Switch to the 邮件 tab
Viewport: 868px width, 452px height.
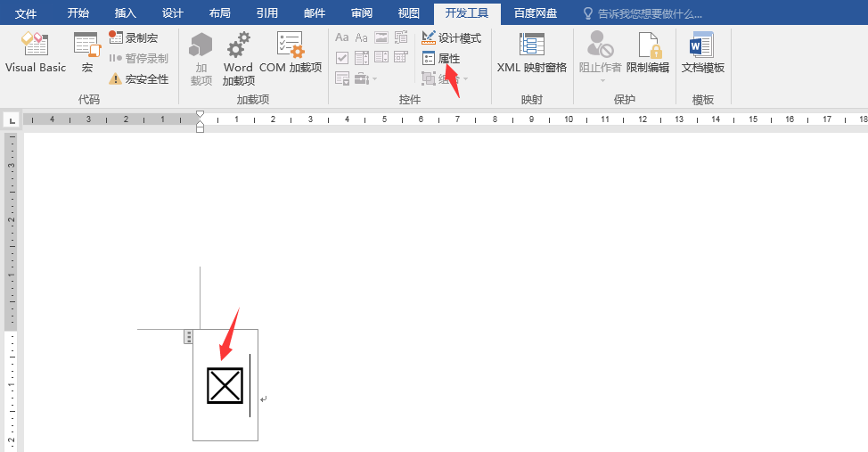pos(315,12)
